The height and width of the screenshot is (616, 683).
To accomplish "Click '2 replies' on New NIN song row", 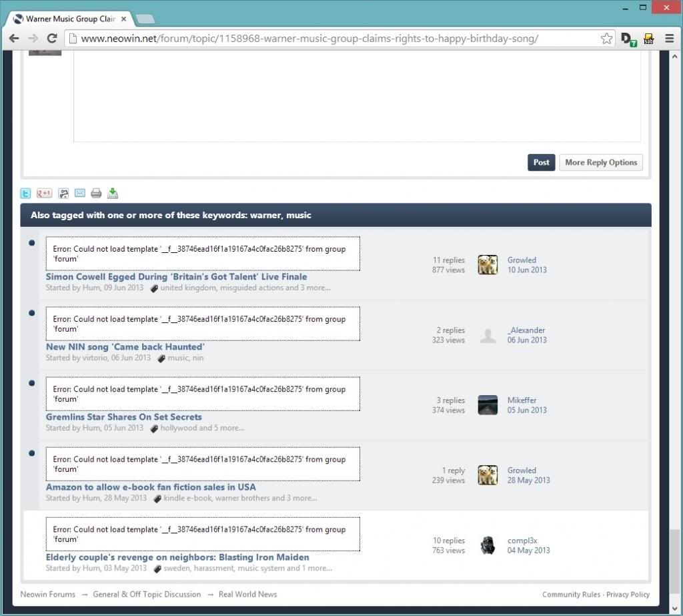I will [x=450, y=330].
